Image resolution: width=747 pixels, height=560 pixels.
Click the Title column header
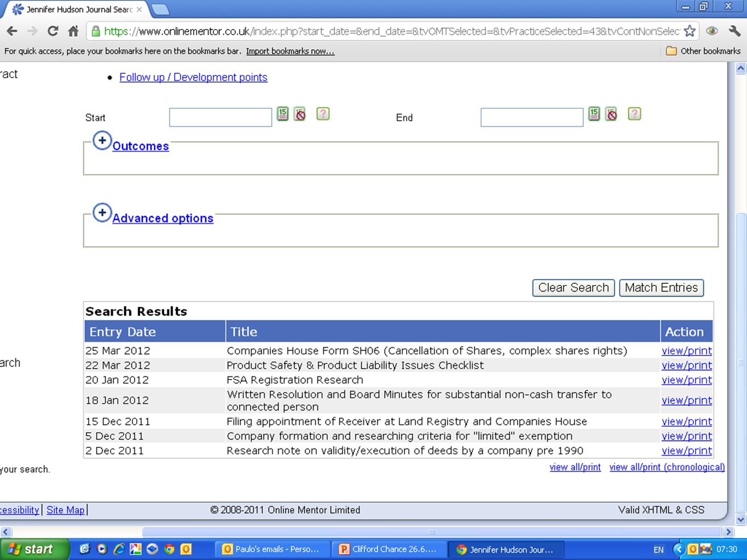pyautogui.click(x=443, y=331)
